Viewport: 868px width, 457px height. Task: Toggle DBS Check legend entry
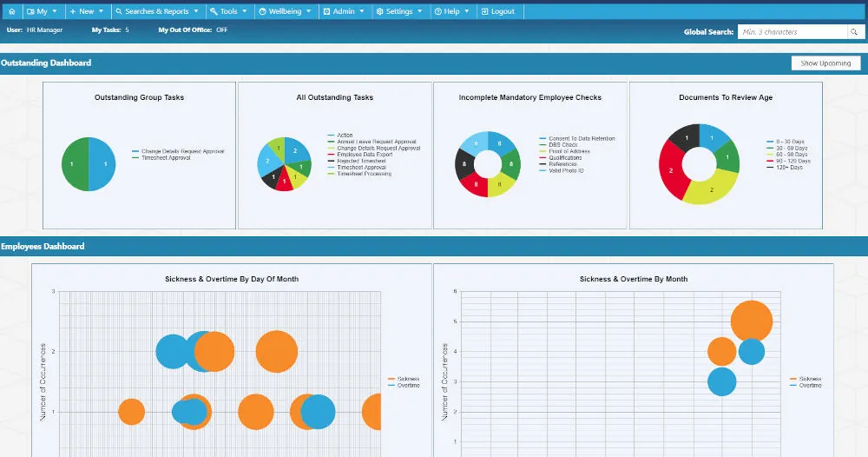(558, 144)
